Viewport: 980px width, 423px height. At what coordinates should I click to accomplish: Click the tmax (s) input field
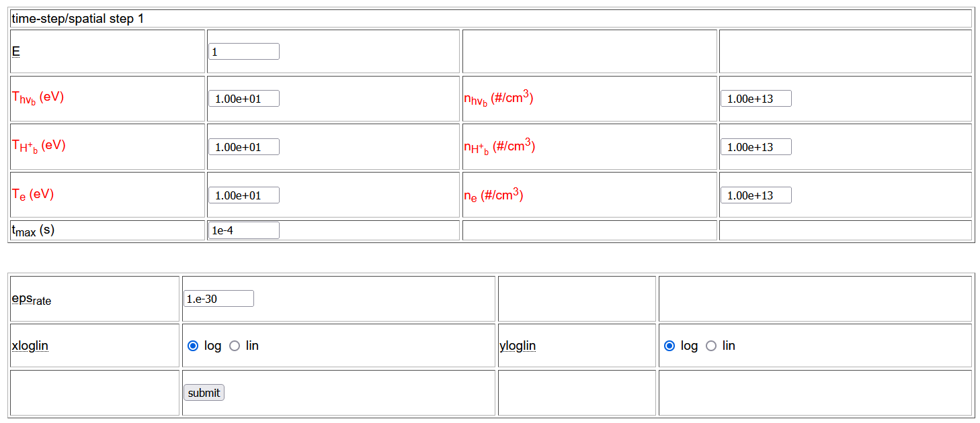243,230
